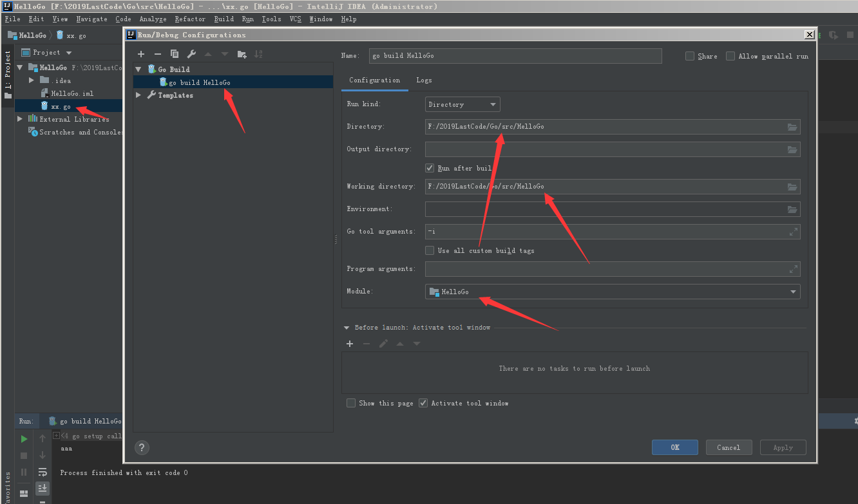Expand Program arguments field
This screenshot has width=858, height=504.
(794, 269)
